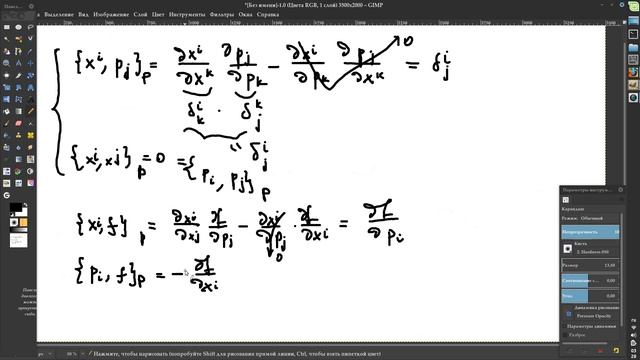640x360 pixels.
Task: Select the Eraser tool
Action: [18, 123]
